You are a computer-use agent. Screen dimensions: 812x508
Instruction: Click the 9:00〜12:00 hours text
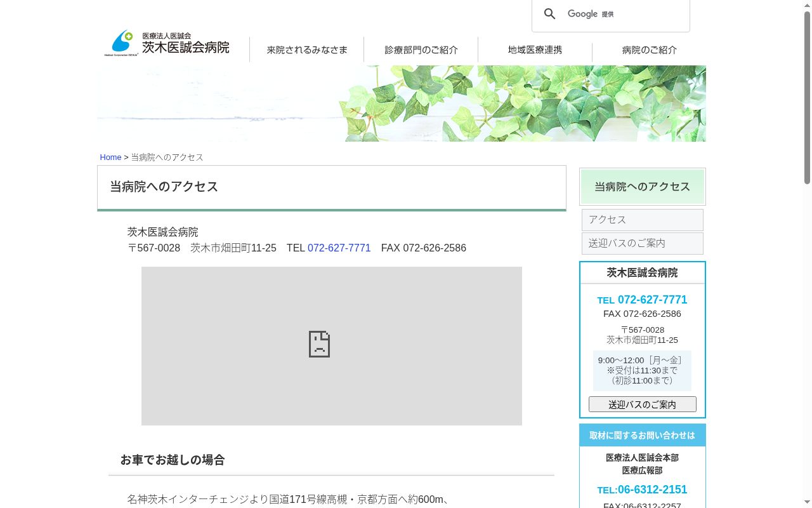click(x=642, y=360)
